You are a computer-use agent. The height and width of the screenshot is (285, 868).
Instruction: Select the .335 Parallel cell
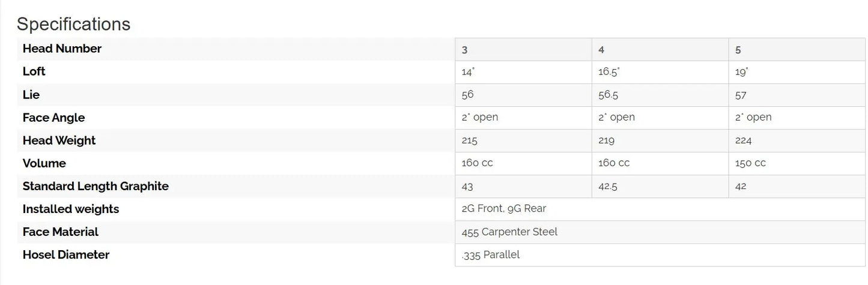click(x=491, y=254)
